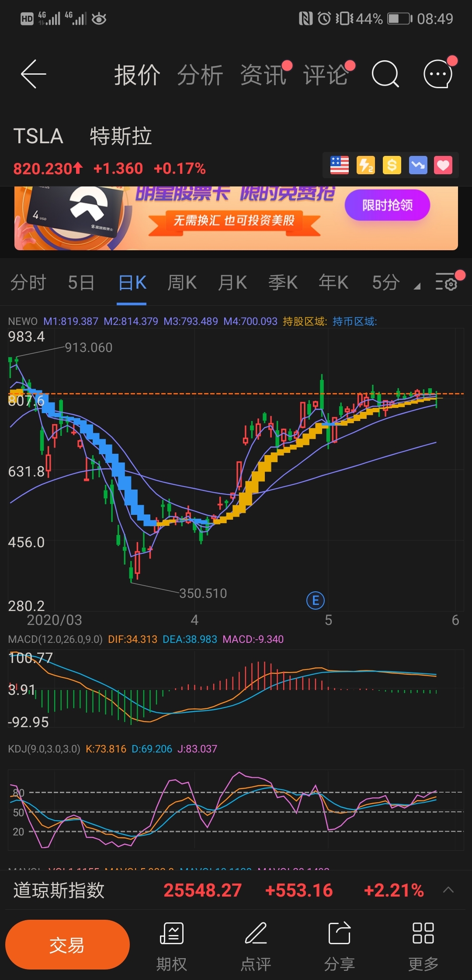Tap the 913.060 high price label
Viewport: 472px width, 980px height.
pos(89,348)
